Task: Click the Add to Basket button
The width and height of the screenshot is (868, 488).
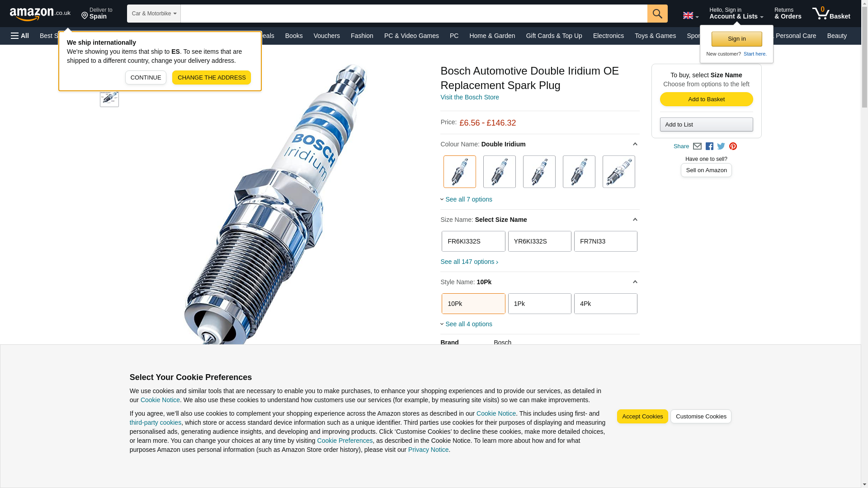Action: [706, 99]
